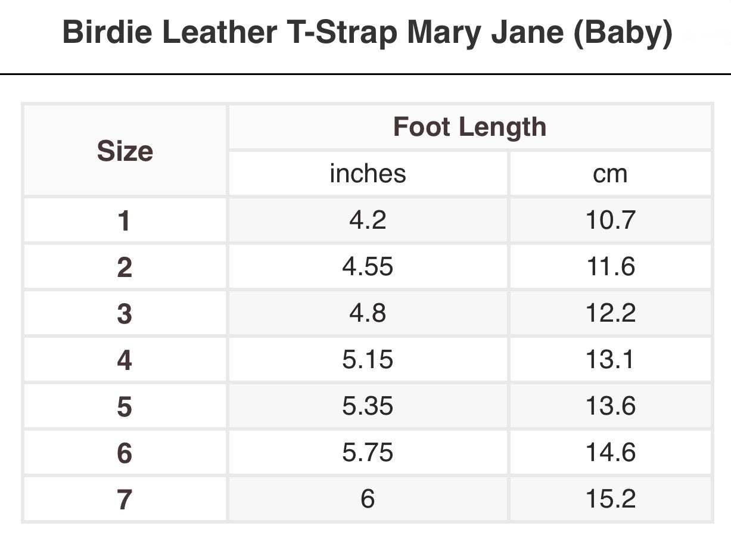Select the 15.2 cm cell

[x=610, y=499]
